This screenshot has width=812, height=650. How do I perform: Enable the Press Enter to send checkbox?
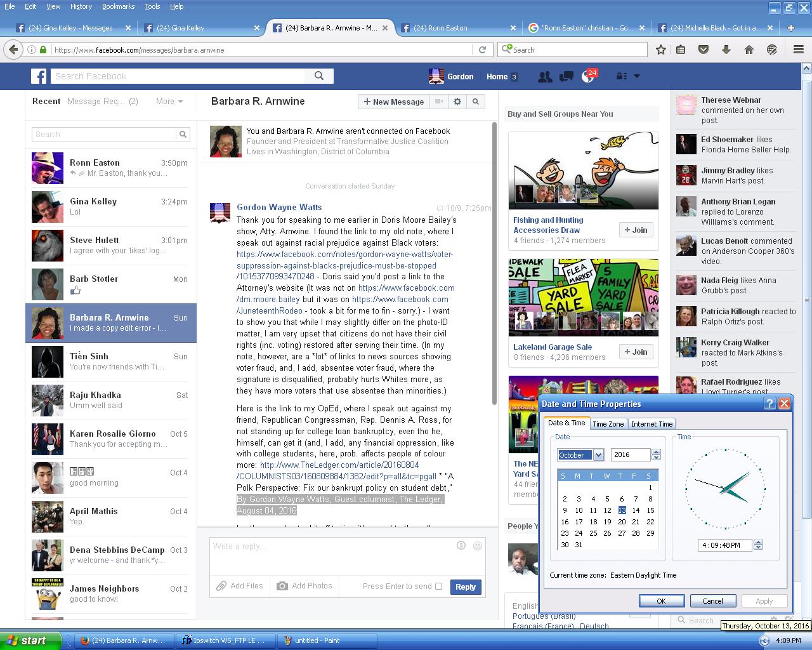click(438, 587)
